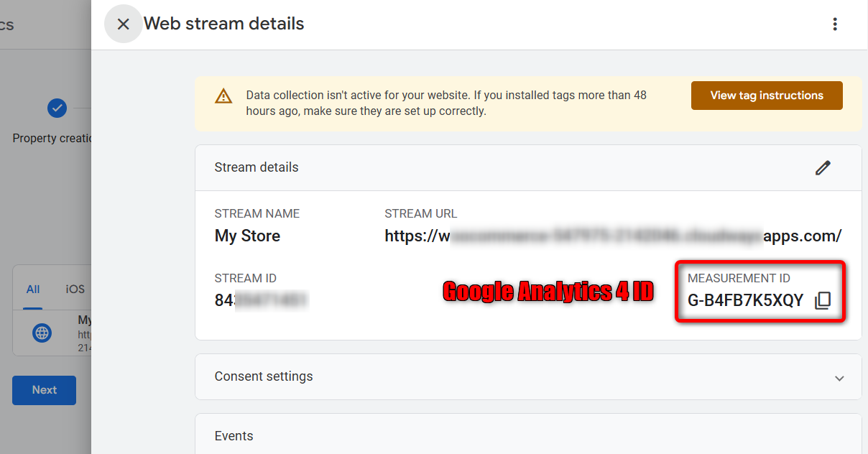Image resolution: width=868 pixels, height=454 pixels.
Task: Copy the Measurement ID with the copy icon
Action: pyautogui.click(x=823, y=301)
